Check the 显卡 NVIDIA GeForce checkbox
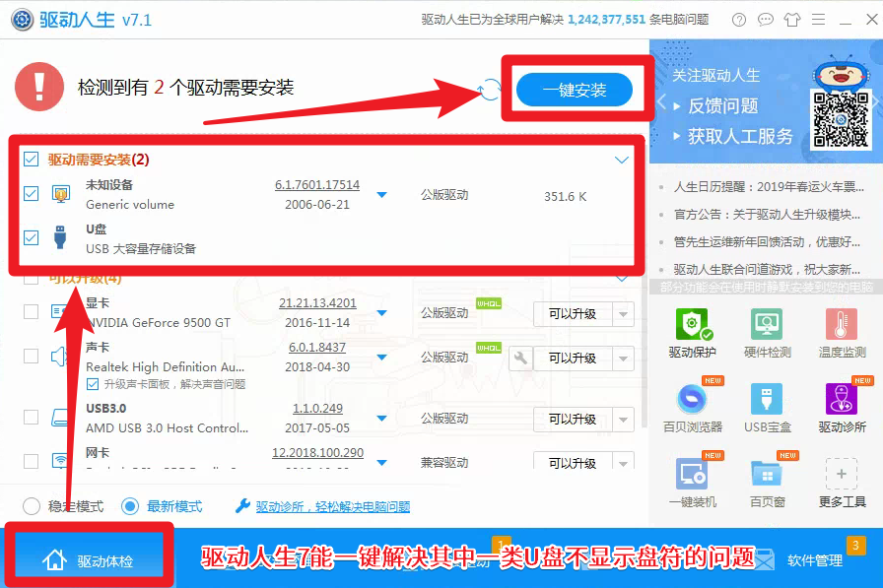Screen dimensions: 883x588 tap(31, 311)
